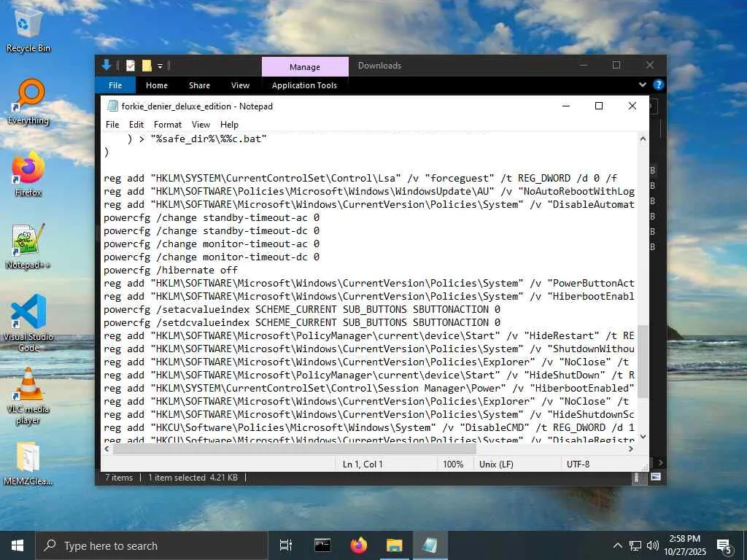Click the 'UTF-8' encoding status entry
This screenshot has height=560, width=747.
pyautogui.click(x=578, y=464)
